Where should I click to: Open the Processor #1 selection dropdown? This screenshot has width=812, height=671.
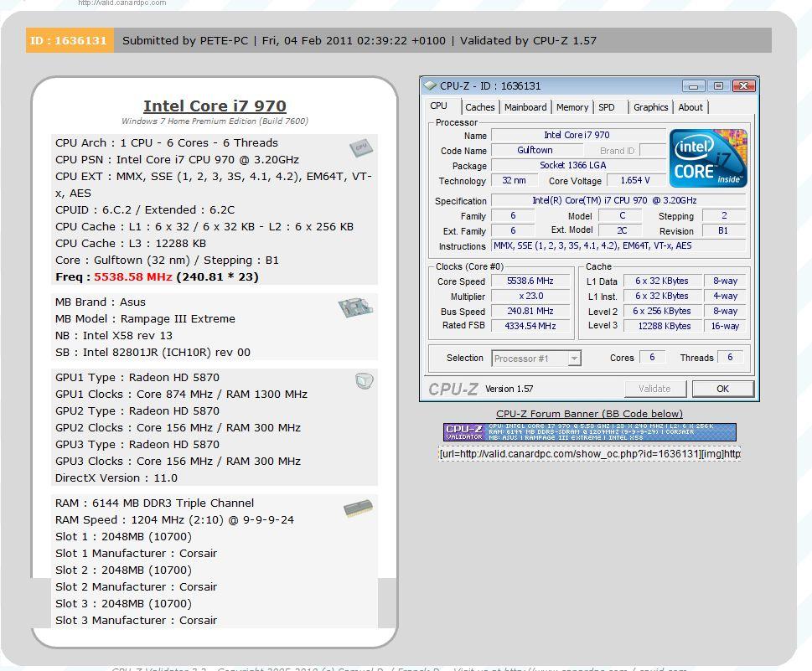click(536, 359)
